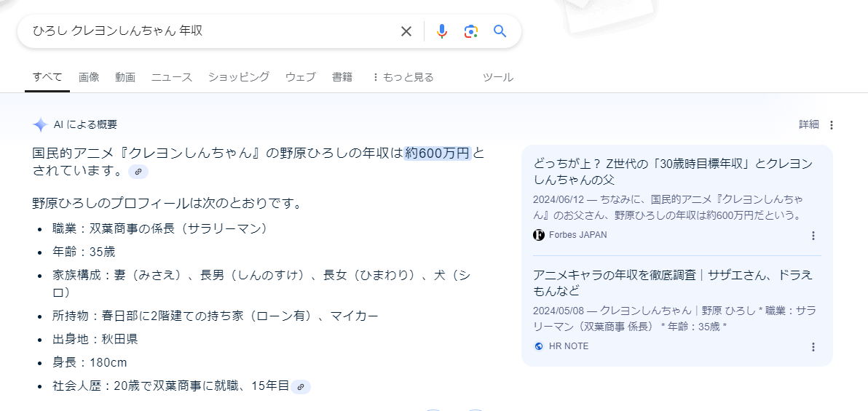Click bullet 出身地：秋田県
Screen dimensions: 868x411
coord(95,339)
